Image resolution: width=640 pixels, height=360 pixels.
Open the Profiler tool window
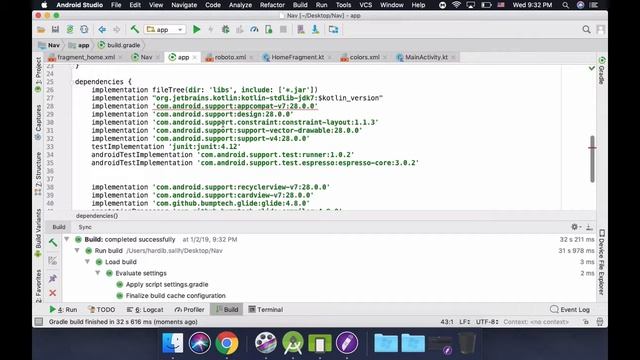pyautogui.click(x=189, y=309)
